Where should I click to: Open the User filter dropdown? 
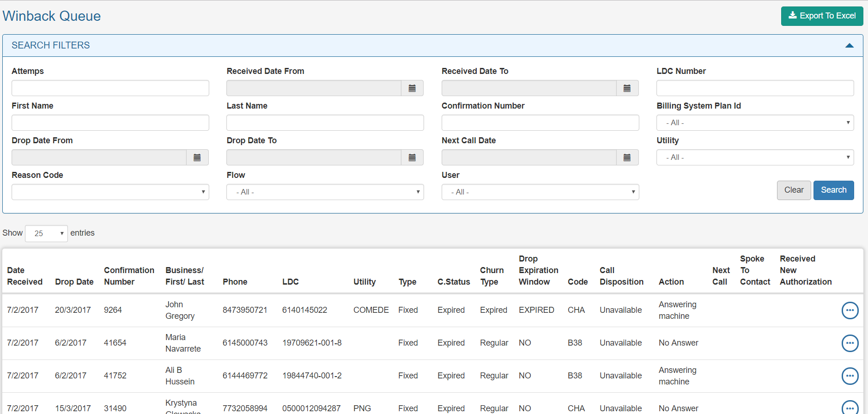[540, 192]
